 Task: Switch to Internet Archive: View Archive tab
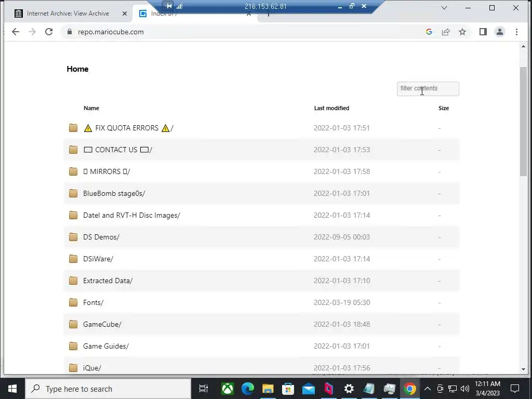tap(68, 14)
